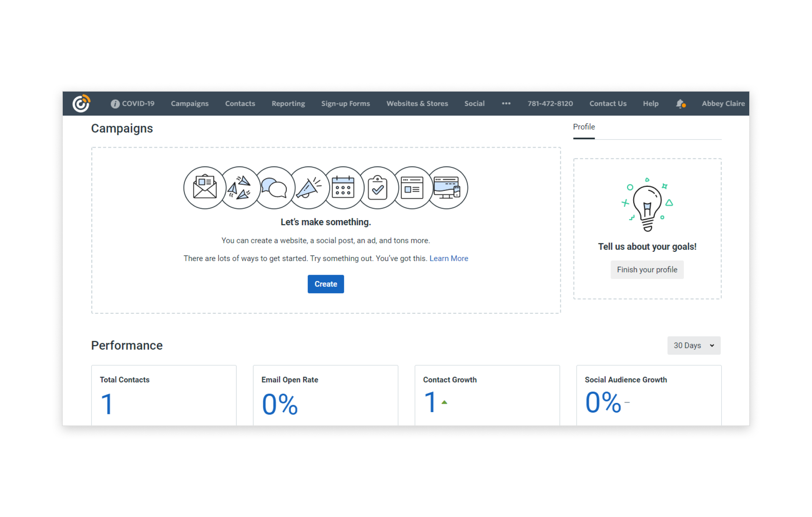Open the Total Contacts card
This screenshot has width=812, height=517.
[164, 395]
